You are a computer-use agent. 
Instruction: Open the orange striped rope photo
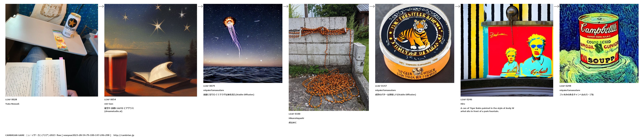329,57
